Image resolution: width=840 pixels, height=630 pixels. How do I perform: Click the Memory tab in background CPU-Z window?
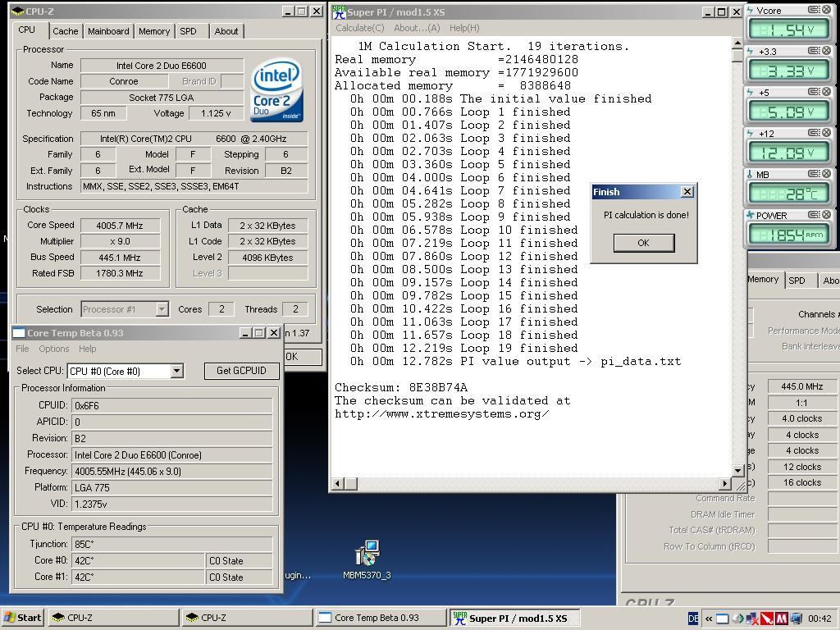(763, 279)
